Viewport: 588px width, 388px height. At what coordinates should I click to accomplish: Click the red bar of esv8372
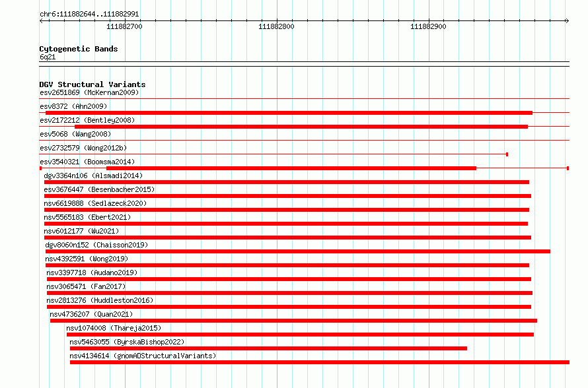[x=289, y=113]
